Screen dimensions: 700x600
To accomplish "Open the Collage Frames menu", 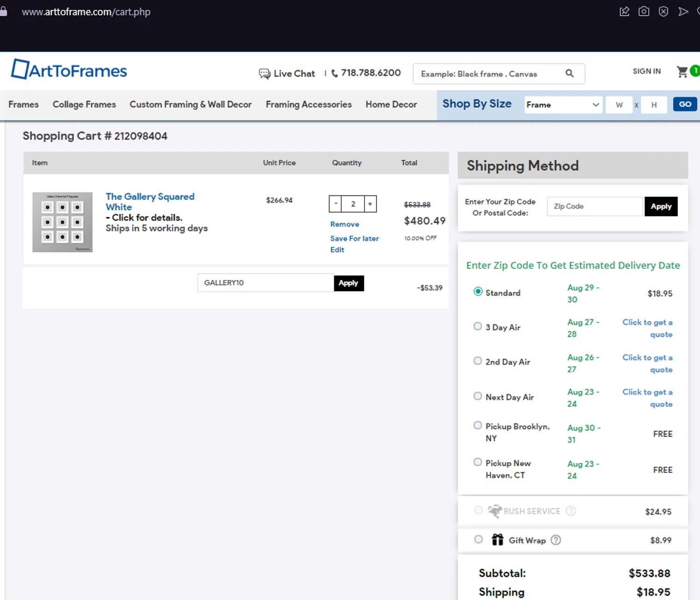I will pos(84,105).
